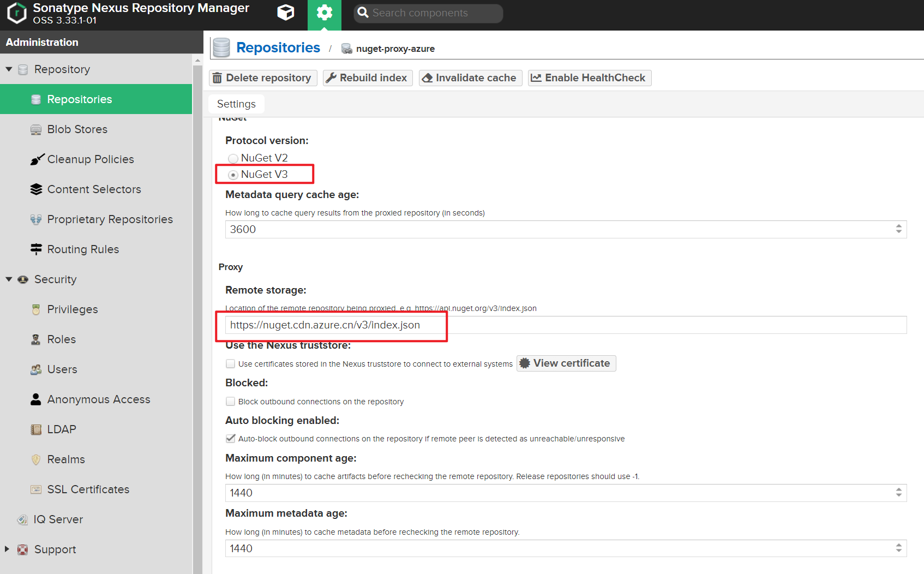The image size is (924, 574).
Task: Click the nuget-proxy-azure breadcrumb icon
Action: (346, 49)
